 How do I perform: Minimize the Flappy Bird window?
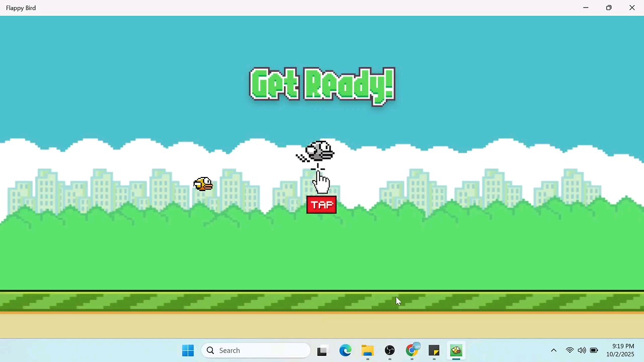pyautogui.click(x=586, y=8)
